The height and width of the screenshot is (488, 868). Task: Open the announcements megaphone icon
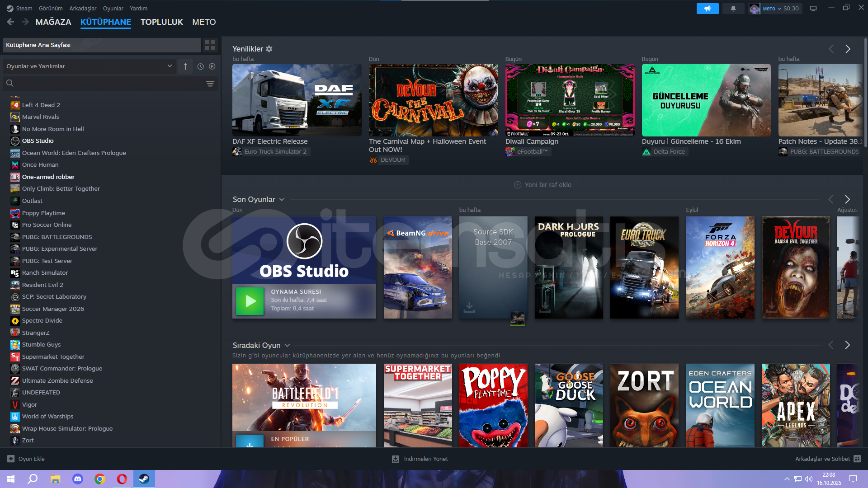pos(707,9)
